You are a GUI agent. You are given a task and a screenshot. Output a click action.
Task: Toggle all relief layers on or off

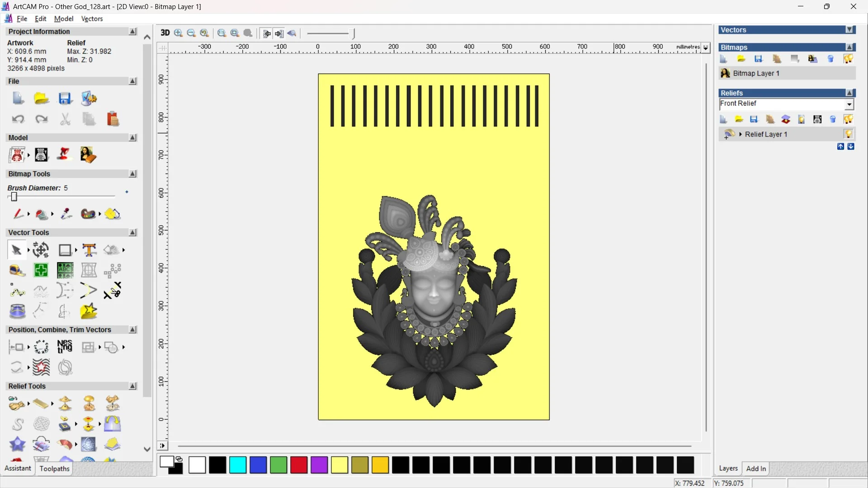pos(849,119)
